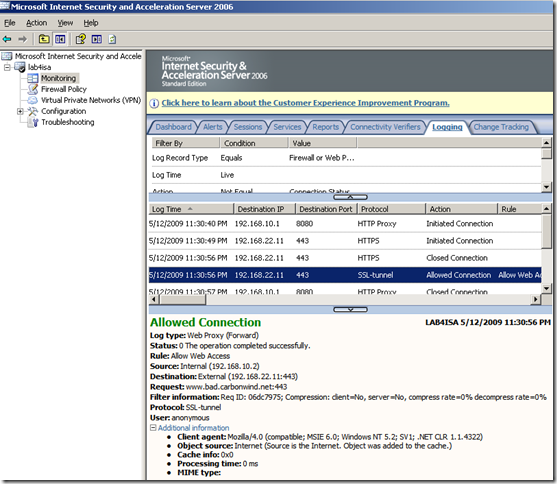Image resolution: width=557 pixels, height=484 pixels.
Task: Open Customer Experience Improvement Program link
Action: tap(305, 103)
